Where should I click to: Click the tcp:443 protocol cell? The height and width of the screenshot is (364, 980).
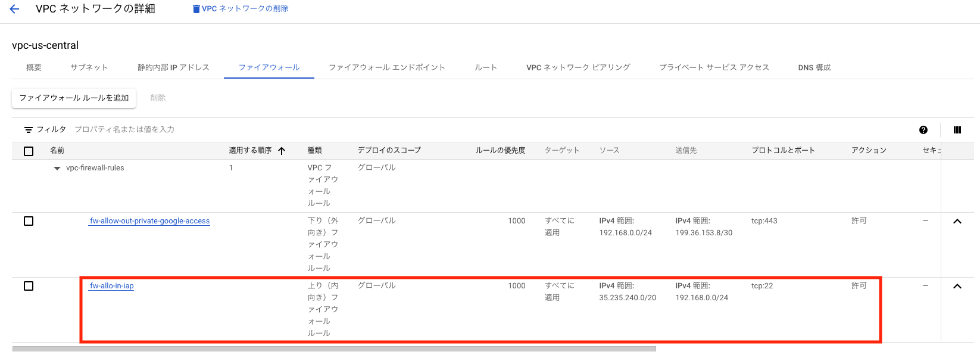coord(764,221)
